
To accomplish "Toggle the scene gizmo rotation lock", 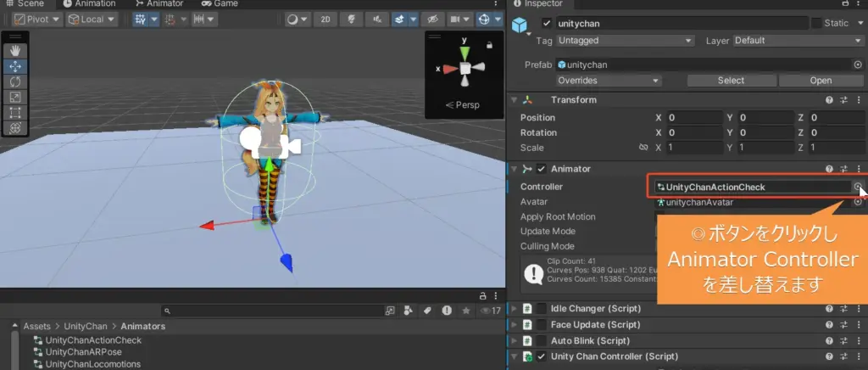I will 489,44.
